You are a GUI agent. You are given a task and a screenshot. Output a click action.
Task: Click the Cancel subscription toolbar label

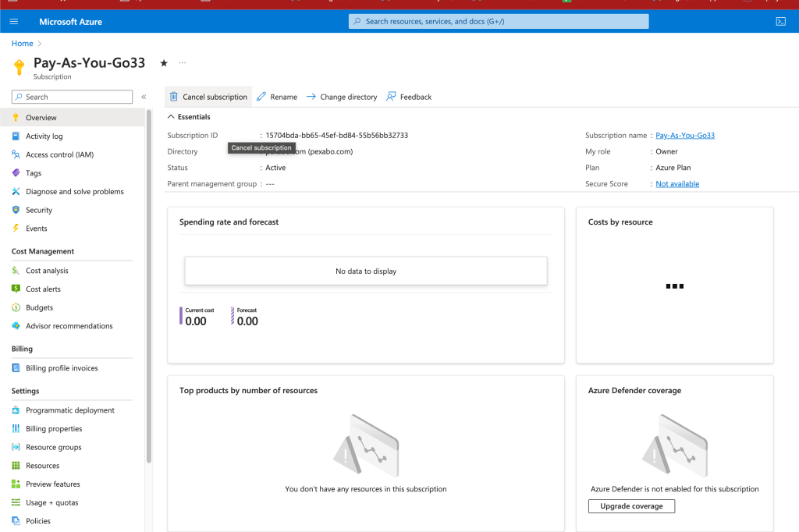tap(215, 97)
